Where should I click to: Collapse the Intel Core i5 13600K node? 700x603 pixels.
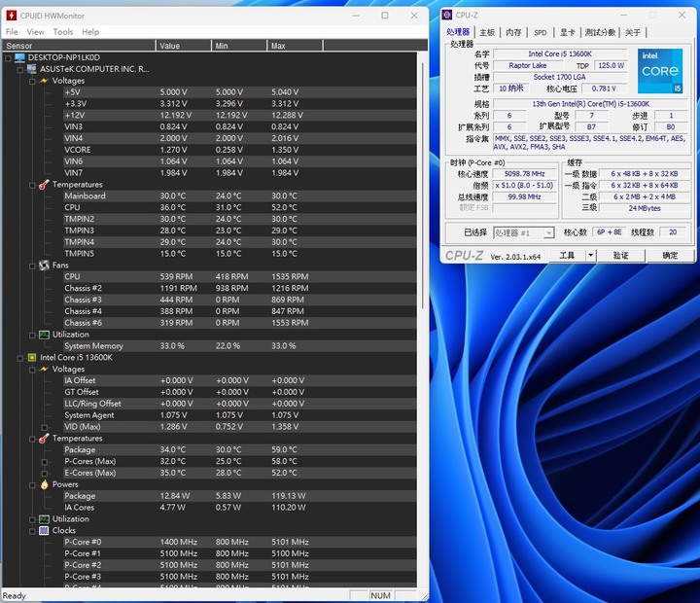pos(19,358)
